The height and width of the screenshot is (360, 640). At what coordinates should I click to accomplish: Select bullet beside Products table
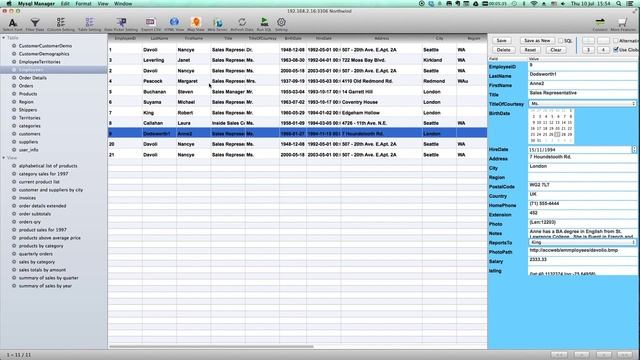(14, 94)
